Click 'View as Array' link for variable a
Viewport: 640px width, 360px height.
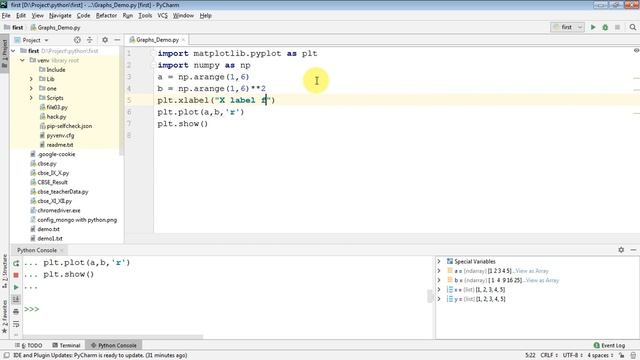[x=531, y=271]
